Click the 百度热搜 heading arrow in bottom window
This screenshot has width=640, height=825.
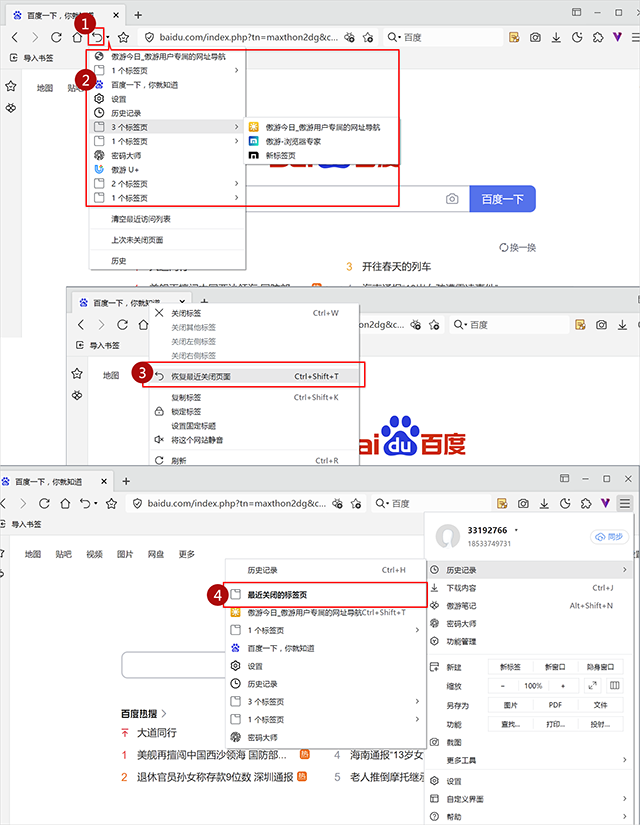pyautogui.click(x=164, y=713)
